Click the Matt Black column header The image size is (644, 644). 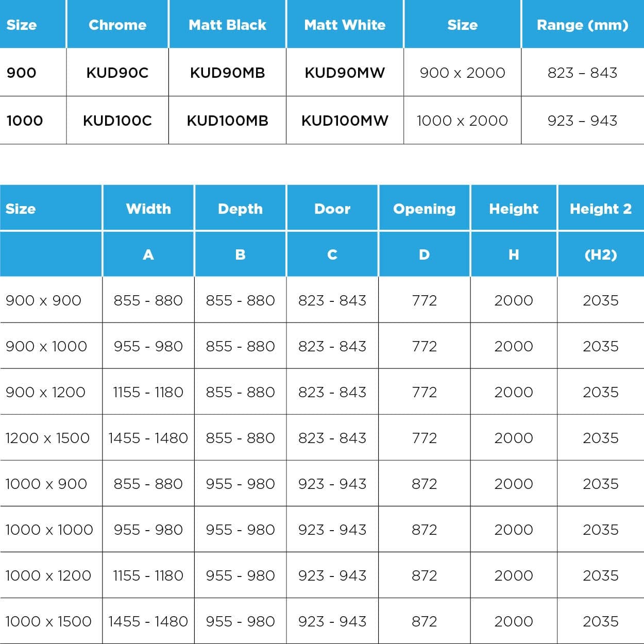(x=227, y=25)
